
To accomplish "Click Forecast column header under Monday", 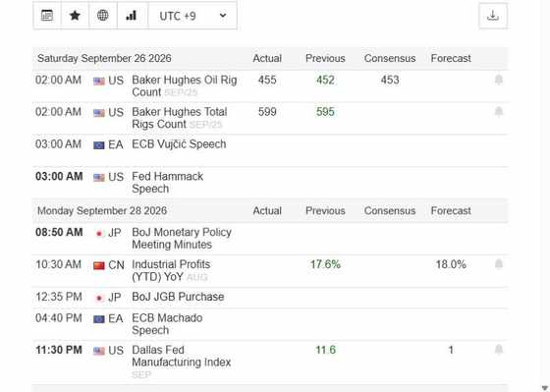I will click(x=451, y=211).
